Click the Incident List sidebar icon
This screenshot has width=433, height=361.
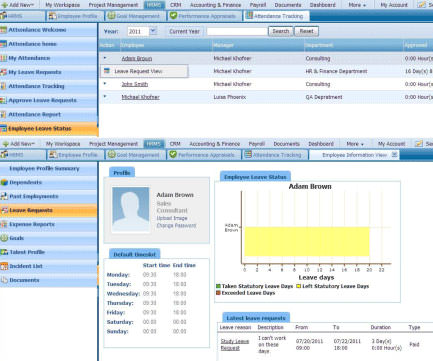(x=4, y=266)
